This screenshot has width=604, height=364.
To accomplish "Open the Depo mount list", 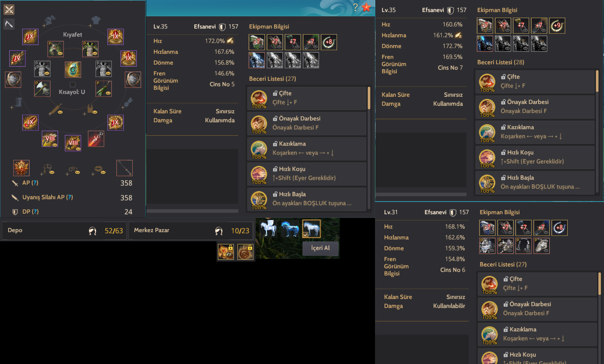I will (64, 231).
